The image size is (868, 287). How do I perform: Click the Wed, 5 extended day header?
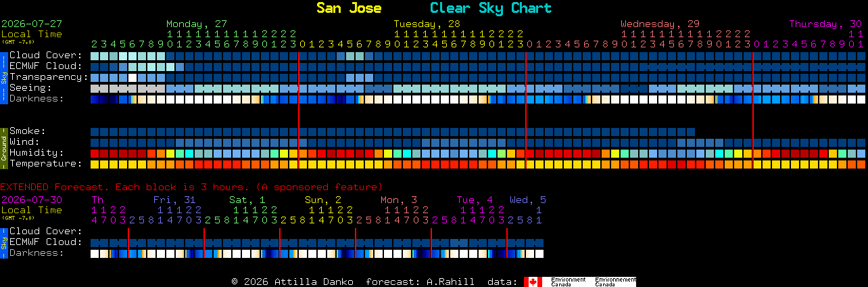[x=528, y=200]
